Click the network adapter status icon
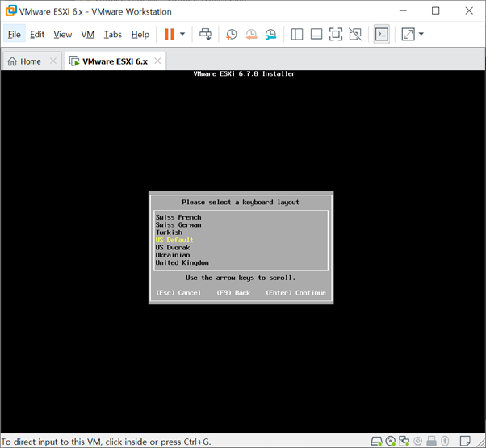Screen dimensions: 486x448 tap(404, 441)
